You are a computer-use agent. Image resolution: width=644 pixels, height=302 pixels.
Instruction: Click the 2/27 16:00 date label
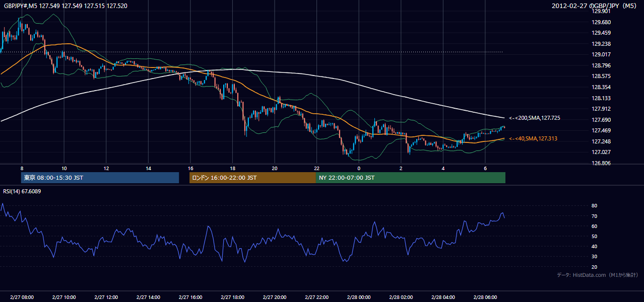pos(190,297)
